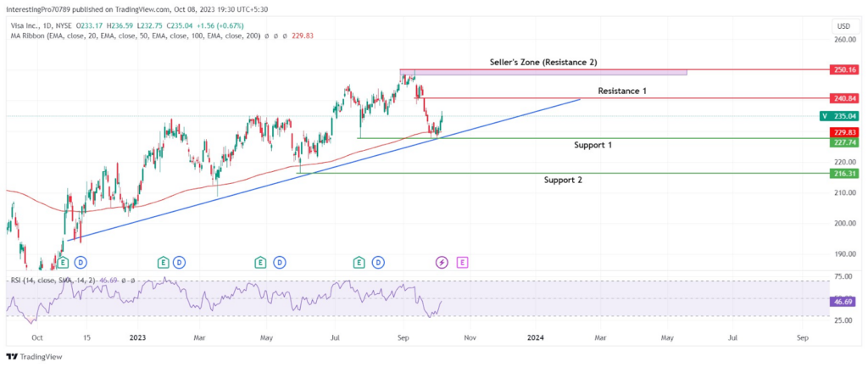Click the dividend D marker for August 2023
Viewport: 868px width, 367px height.
tap(379, 262)
